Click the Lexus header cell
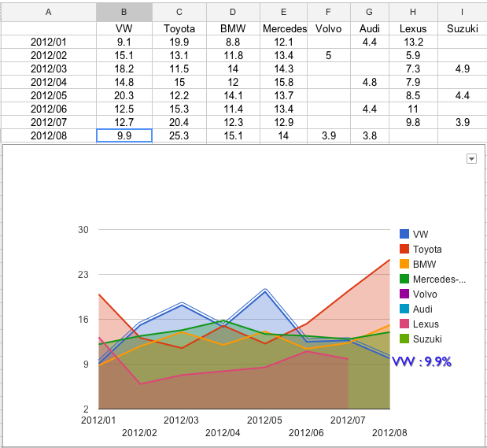The height and width of the screenshot is (448, 487). 413,28
